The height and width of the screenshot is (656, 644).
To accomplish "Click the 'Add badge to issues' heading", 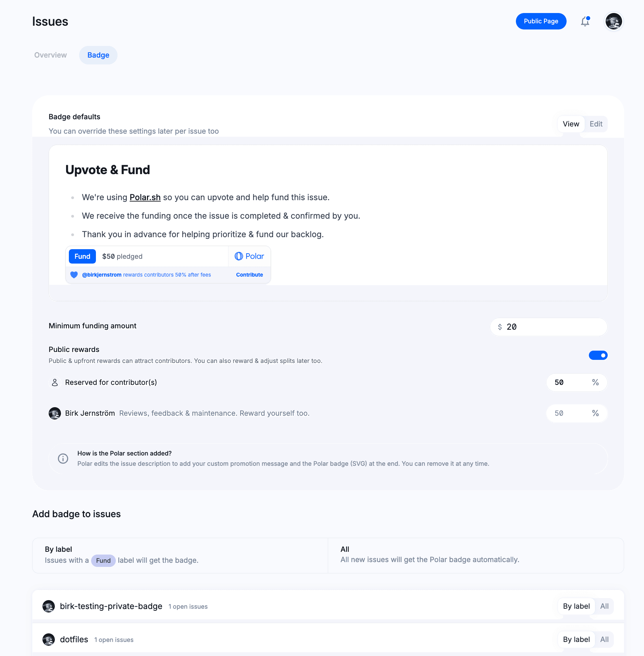I will 76,514.
